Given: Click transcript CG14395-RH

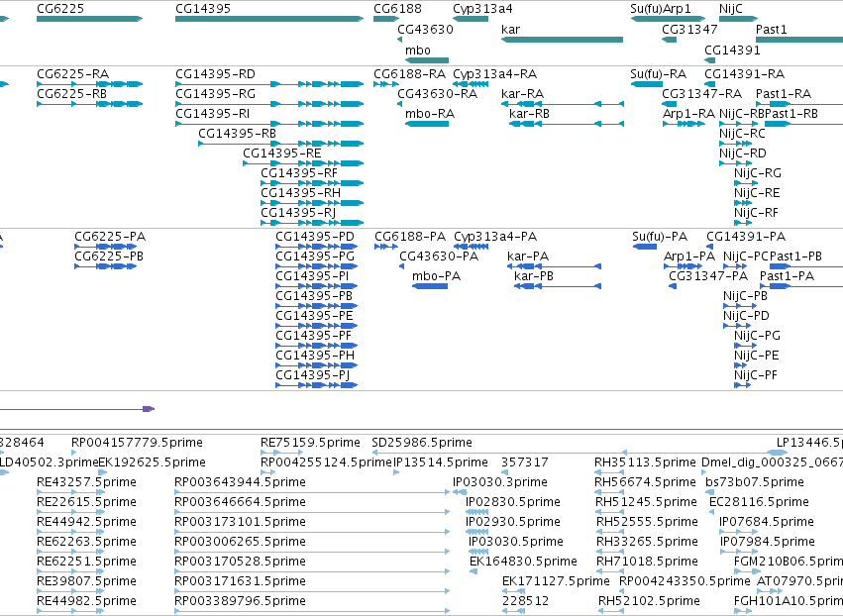Looking at the screenshot, I should (x=301, y=193).
